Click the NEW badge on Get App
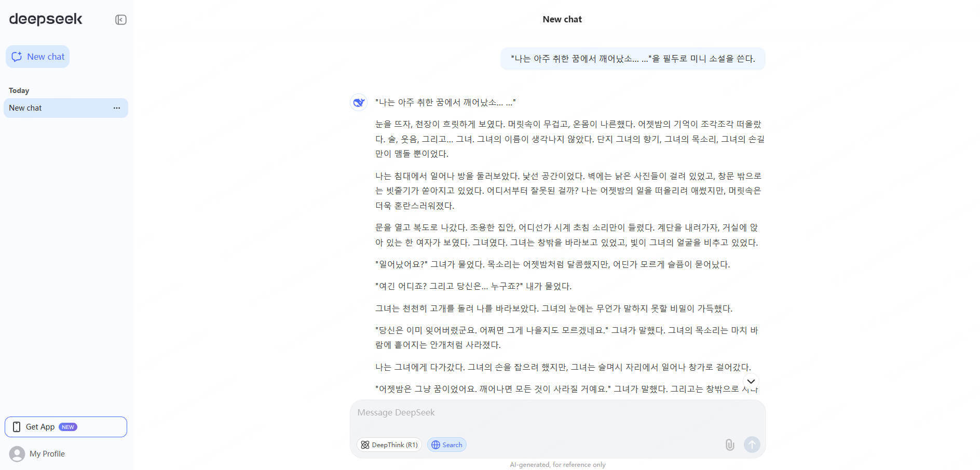 click(68, 427)
